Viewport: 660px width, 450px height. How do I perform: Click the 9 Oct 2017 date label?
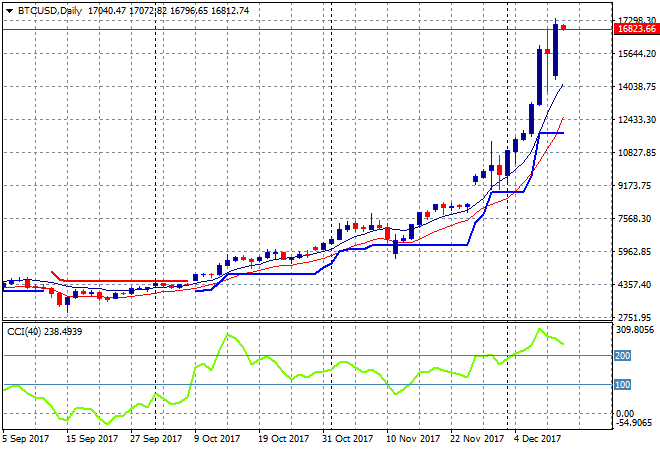(x=217, y=439)
